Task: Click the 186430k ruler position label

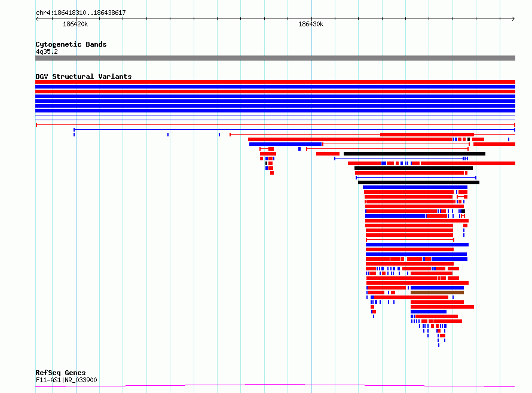Action: [x=311, y=24]
